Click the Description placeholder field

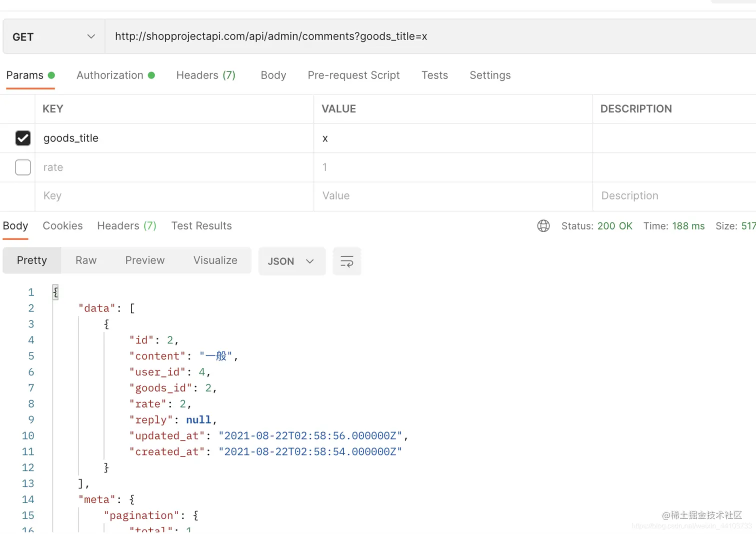[x=674, y=196]
